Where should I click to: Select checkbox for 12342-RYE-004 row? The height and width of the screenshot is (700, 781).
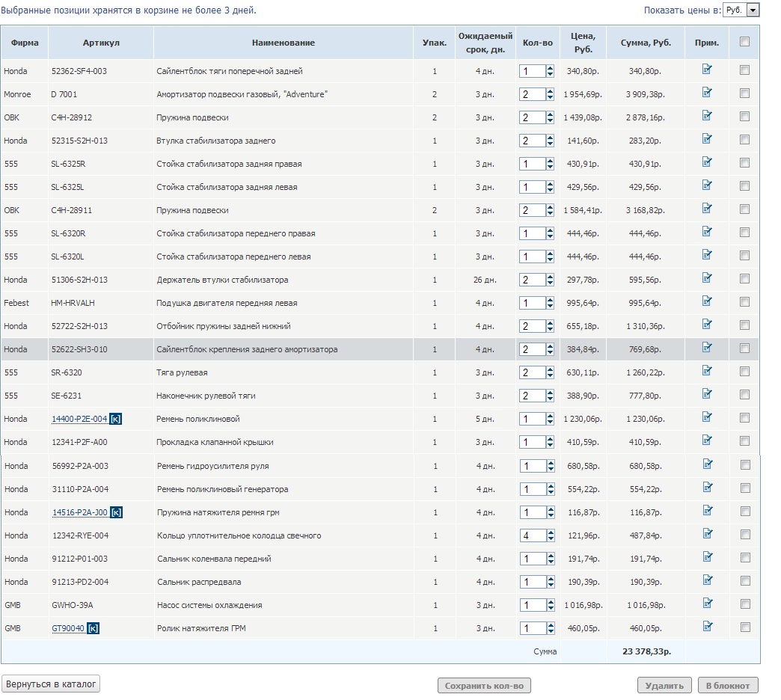(x=744, y=535)
